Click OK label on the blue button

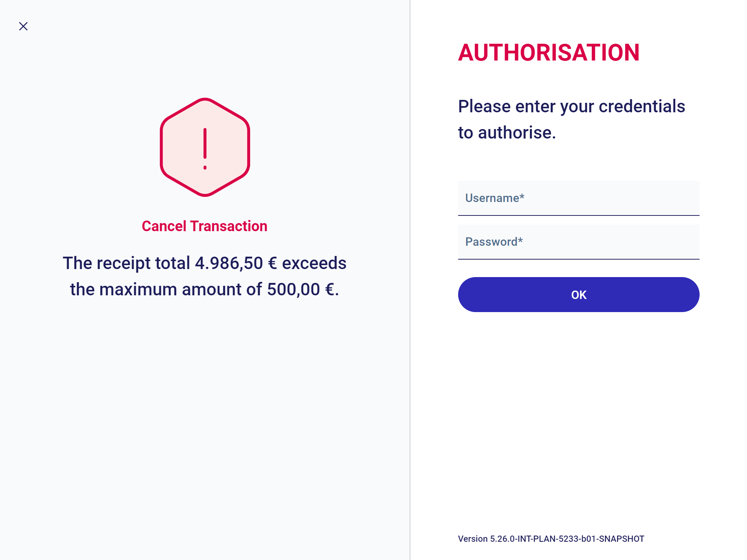coord(578,295)
